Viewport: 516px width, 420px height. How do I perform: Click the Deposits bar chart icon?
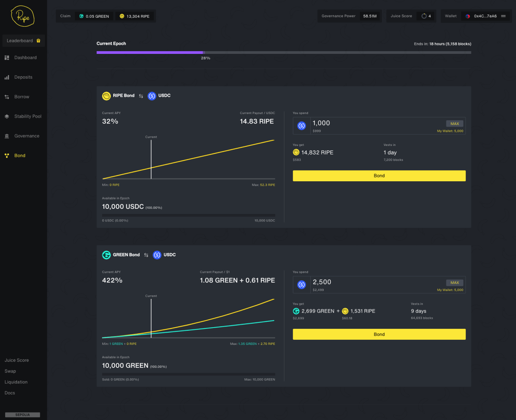[x=7, y=77]
